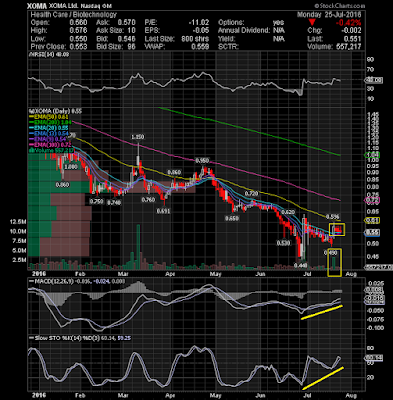Viewport: 393px width, 400px height.
Task: Click the magenta EMA(300) 0.72 legend entry
Action: 50,145
